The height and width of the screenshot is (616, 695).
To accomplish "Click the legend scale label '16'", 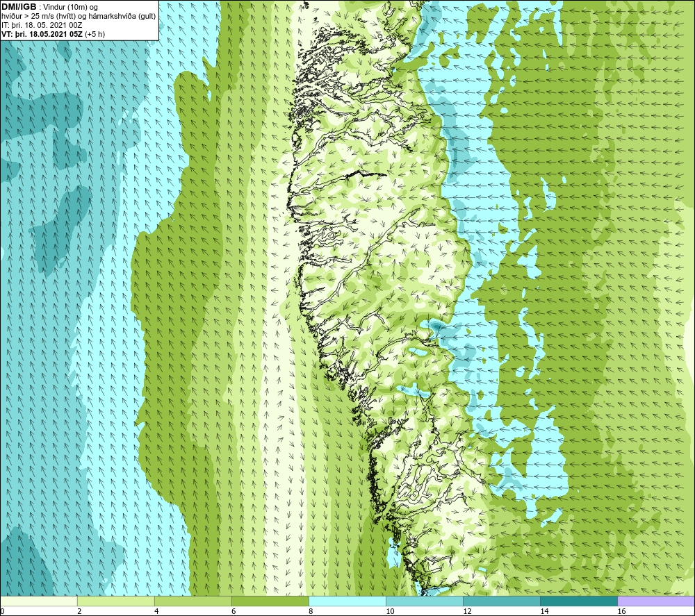I will 621,612.
